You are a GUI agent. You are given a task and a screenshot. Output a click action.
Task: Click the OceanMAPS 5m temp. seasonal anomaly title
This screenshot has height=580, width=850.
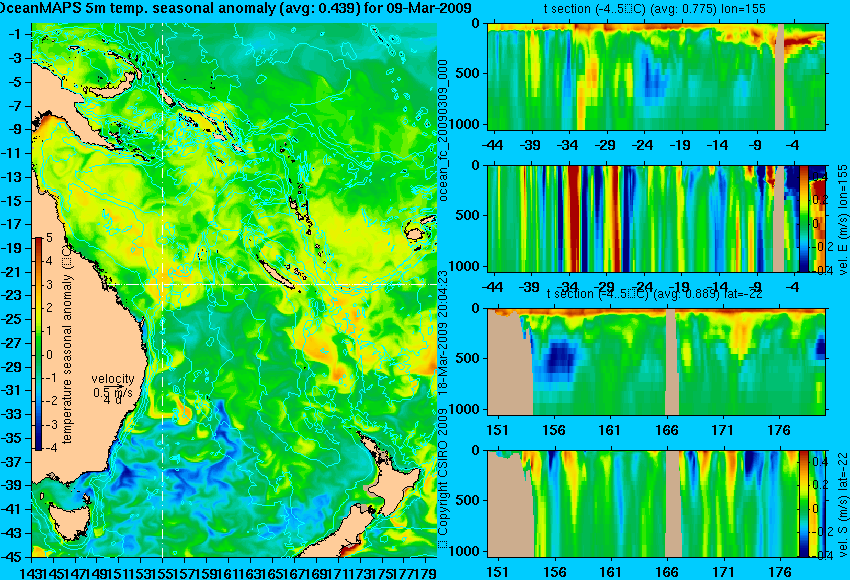[236, 8]
